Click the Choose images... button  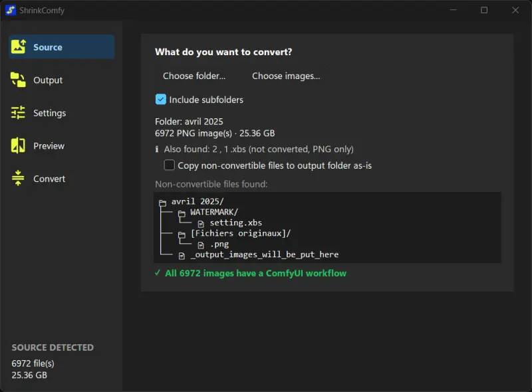(x=286, y=76)
